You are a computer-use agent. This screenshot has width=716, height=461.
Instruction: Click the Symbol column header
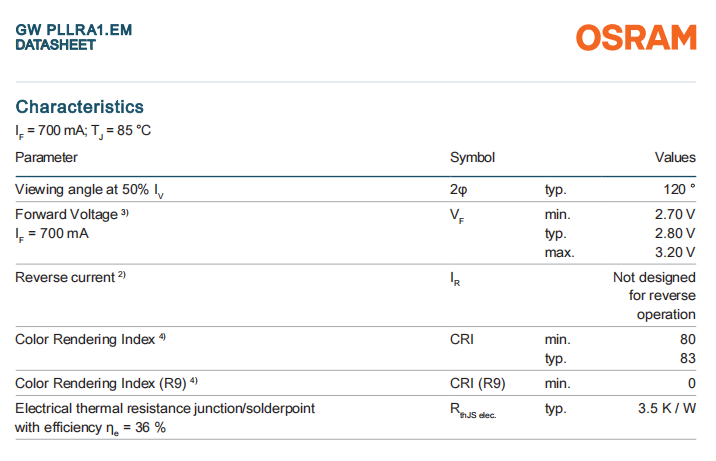point(472,157)
